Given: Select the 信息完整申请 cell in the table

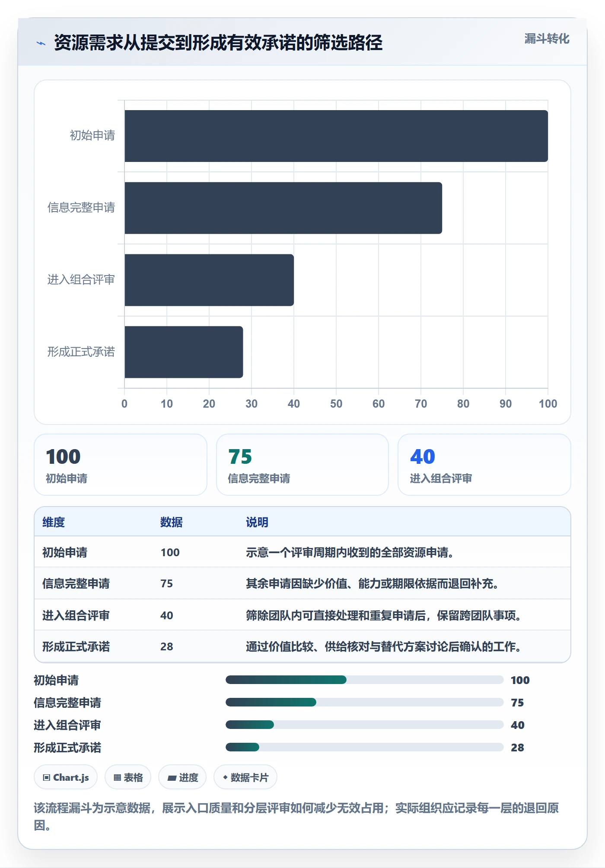Looking at the screenshot, I should point(76,583).
